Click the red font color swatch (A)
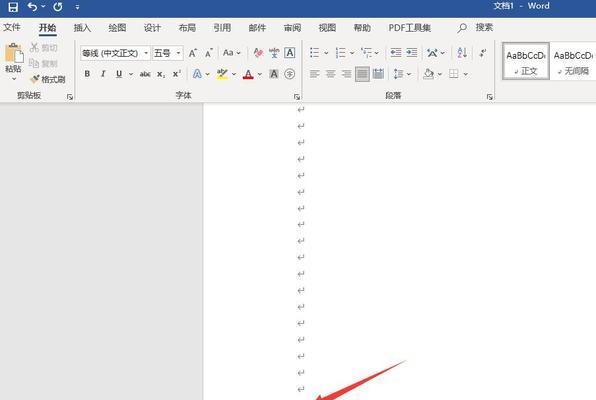The height and width of the screenshot is (400, 596). click(x=248, y=74)
